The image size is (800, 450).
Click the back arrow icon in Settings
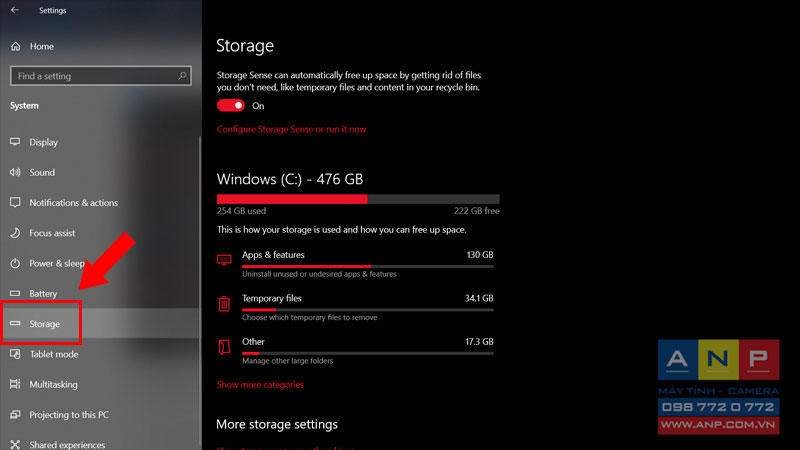(x=15, y=10)
